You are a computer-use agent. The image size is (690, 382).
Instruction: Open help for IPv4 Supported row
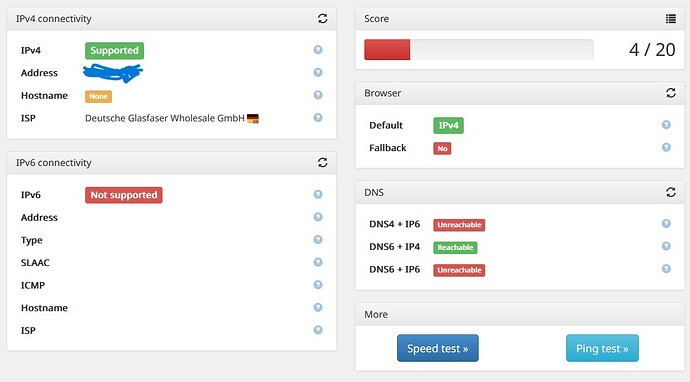[318, 50]
